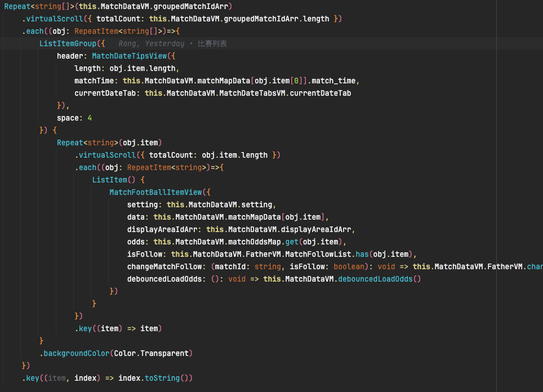Click the 'length' property key under header
Image resolution: width=543 pixels, height=392 pixels.
88,69
